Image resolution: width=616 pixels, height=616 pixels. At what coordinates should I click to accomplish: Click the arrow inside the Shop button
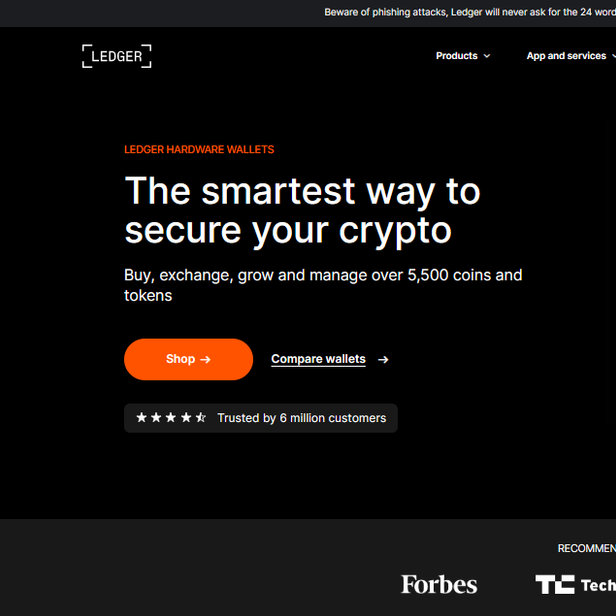point(205,359)
